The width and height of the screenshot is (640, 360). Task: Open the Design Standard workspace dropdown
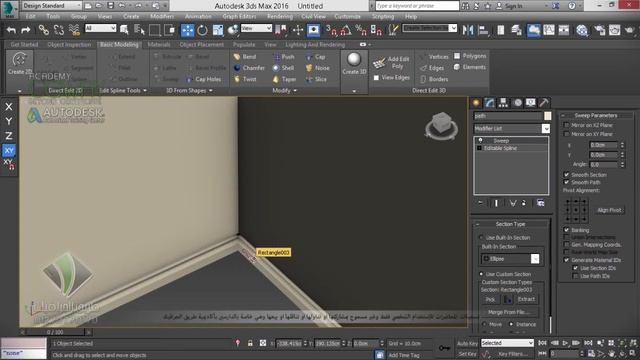(x=51, y=6)
